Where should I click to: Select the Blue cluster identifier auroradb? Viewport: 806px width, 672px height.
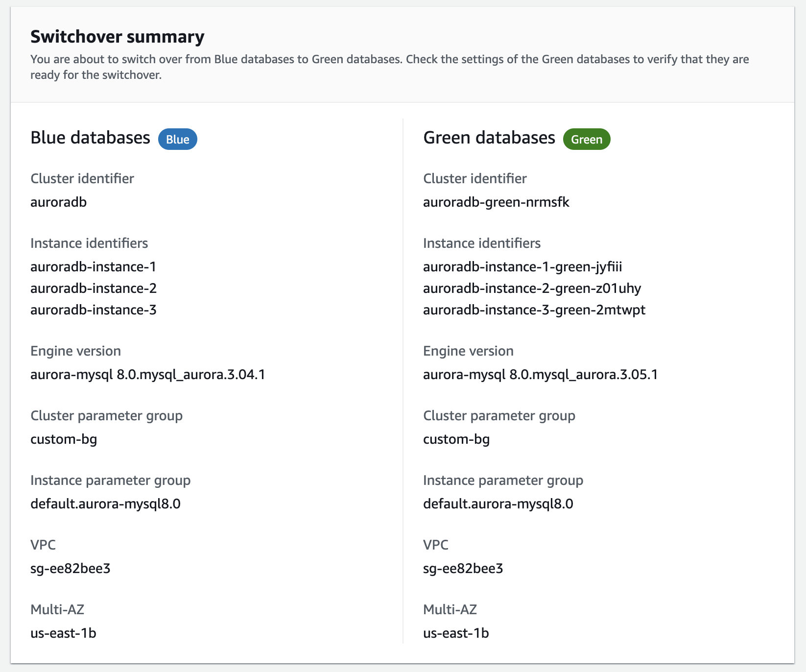pos(58,202)
